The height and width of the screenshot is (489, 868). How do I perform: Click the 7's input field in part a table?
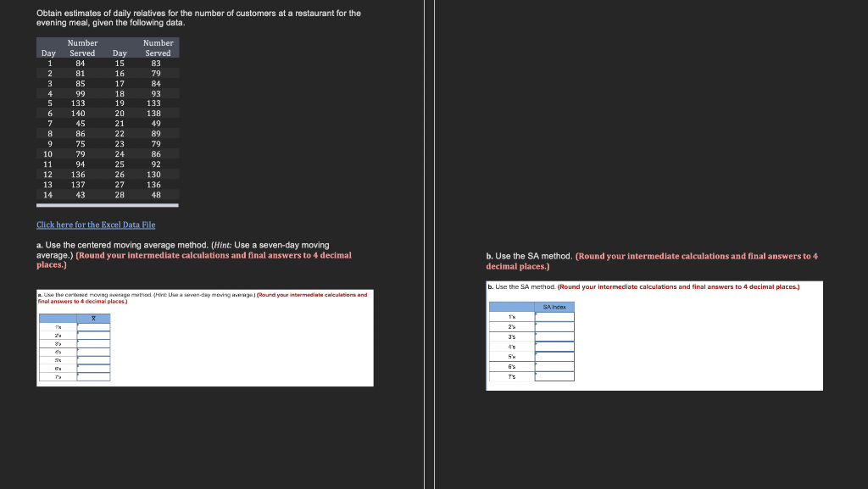coord(93,376)
